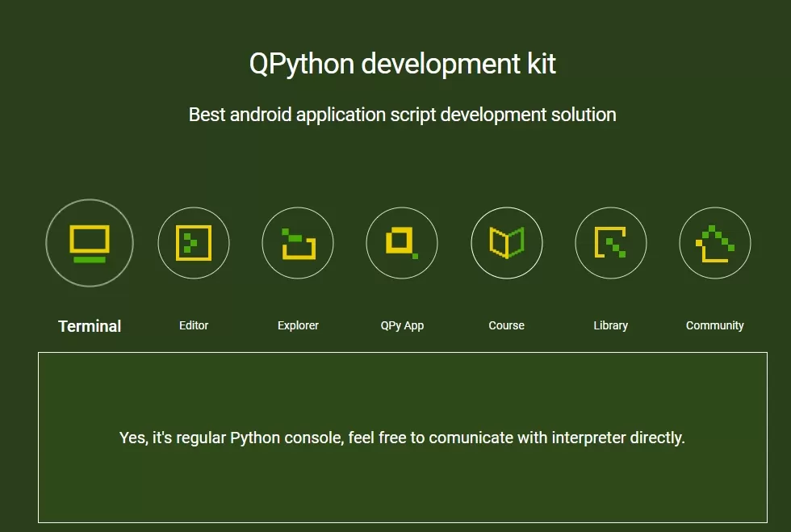Click the 'regular Python console' description text
This screenshot has height=532, width=791.
402,438
